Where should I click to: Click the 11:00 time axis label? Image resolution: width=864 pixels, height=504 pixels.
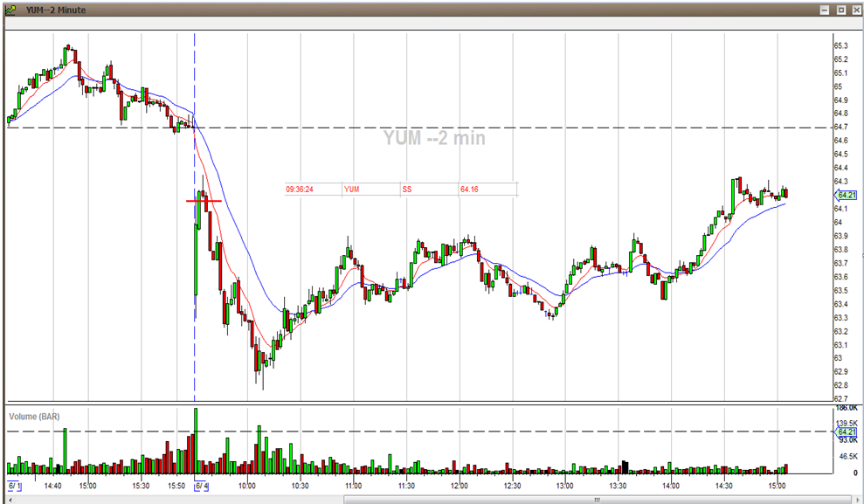[x=353, y=486]
